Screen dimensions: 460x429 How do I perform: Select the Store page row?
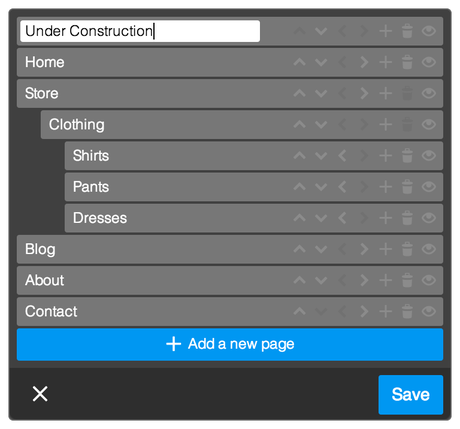230,93
